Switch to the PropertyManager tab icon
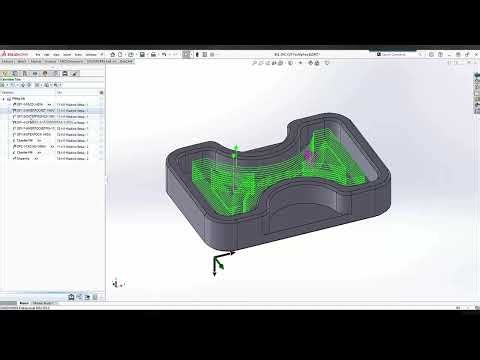Image resolution: width=480 pixels, height=360 pixels. [x=15, y=74]
